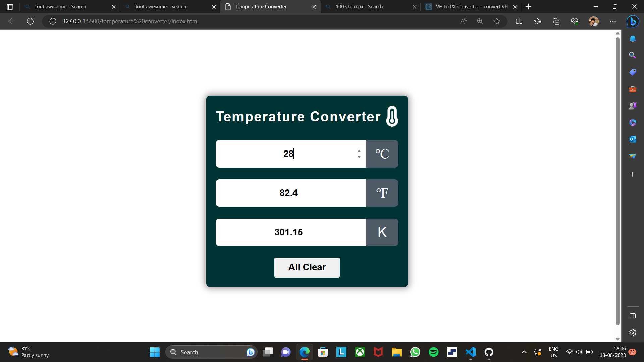Viewport: 644px width, 362px height.
Task: Increment the Celsius value with the up arrow
Action: click(x=359, y=150)
